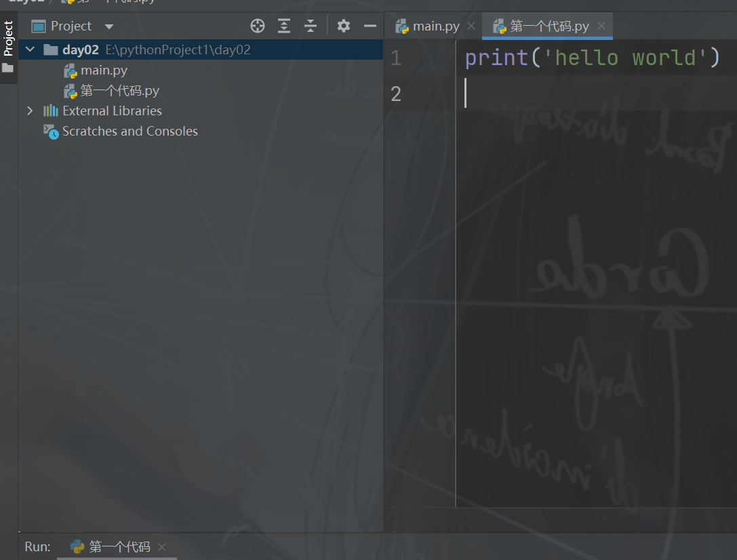Toggle the vertical Project tool window button
The width and height of the screenshot is (737, 560).
tap(8, 39)
